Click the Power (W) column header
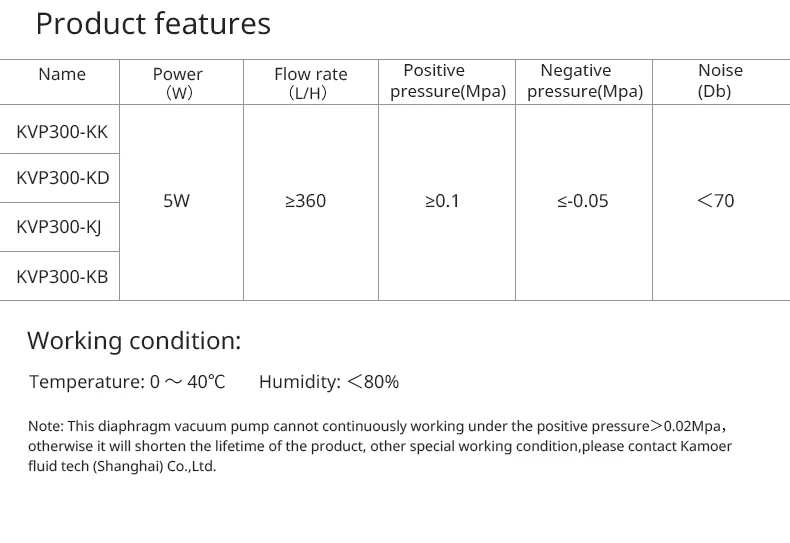The image size is (790, 543). (178, 83)
